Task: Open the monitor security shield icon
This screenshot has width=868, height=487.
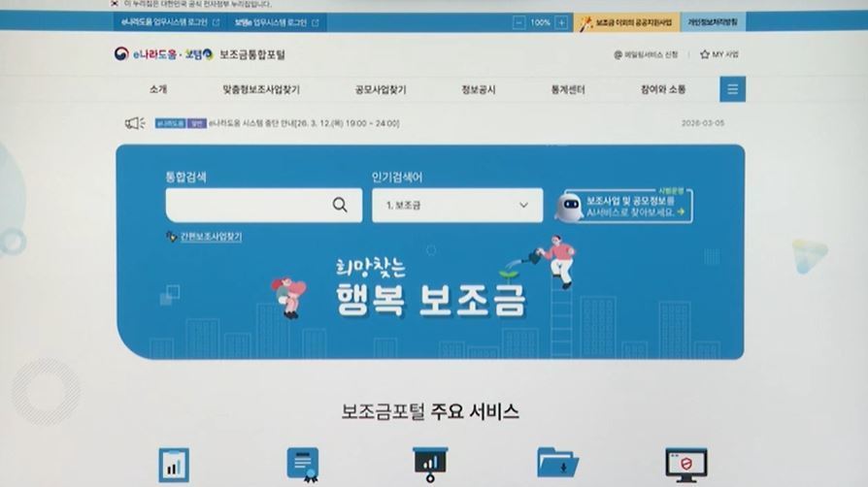Action: coord(685,465)
